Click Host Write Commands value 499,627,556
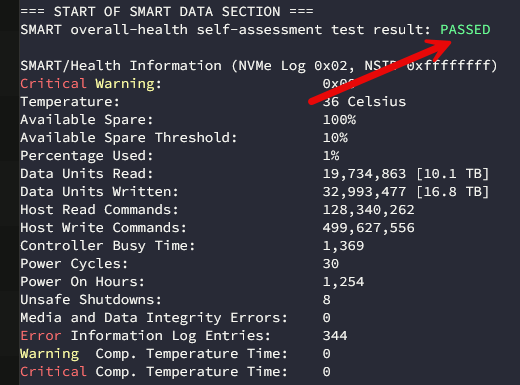520x385 pixels. point(368,228)
